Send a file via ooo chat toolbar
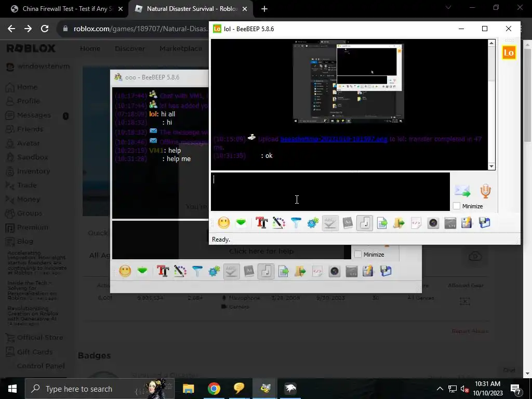Image resolution: width=532 pixels, height=399 pixels. [284, 271]
